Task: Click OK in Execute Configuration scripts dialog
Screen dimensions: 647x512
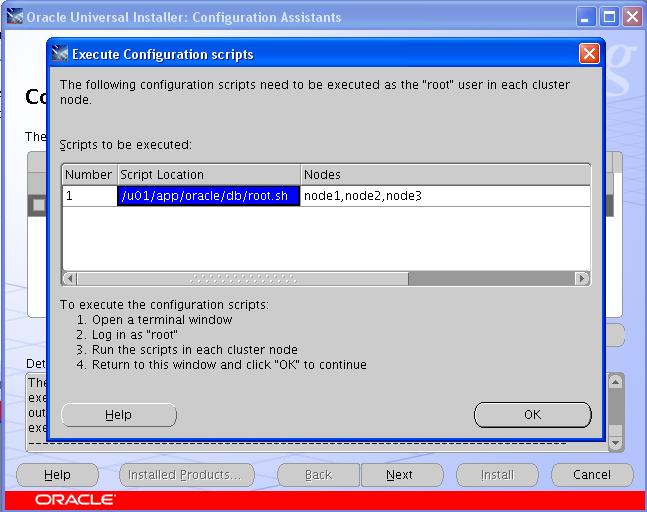Action: pyautogui.click(x=532, y=414)
